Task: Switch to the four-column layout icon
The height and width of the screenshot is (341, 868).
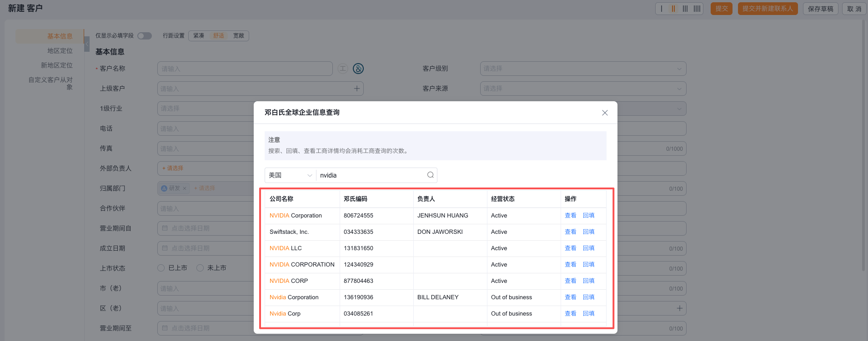Action: 697,9
